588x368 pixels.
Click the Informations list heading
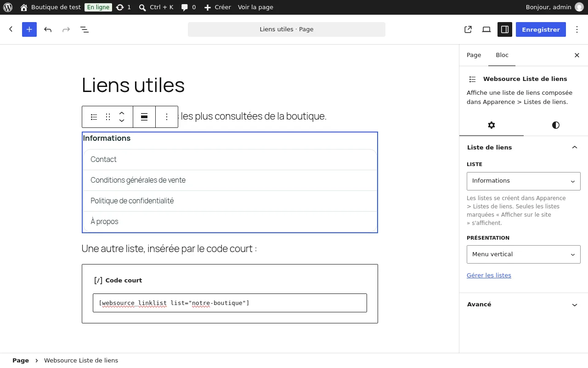pos(107,138)
